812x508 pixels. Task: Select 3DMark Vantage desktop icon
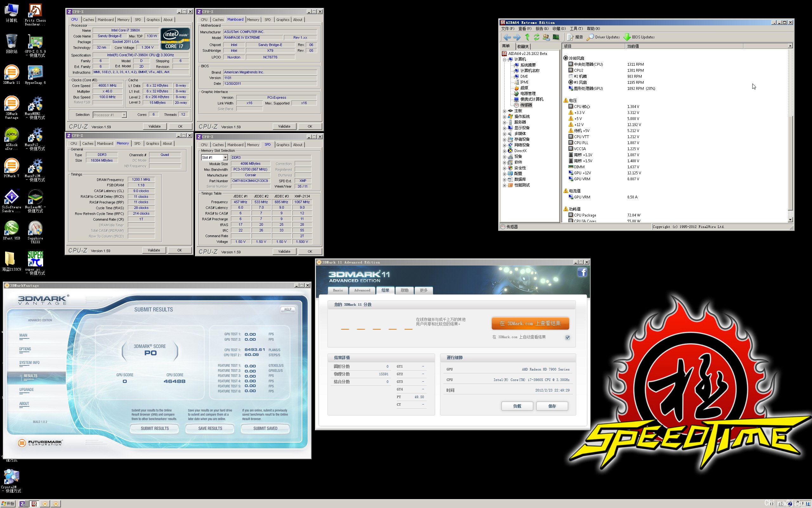click(x=11, y=108)
